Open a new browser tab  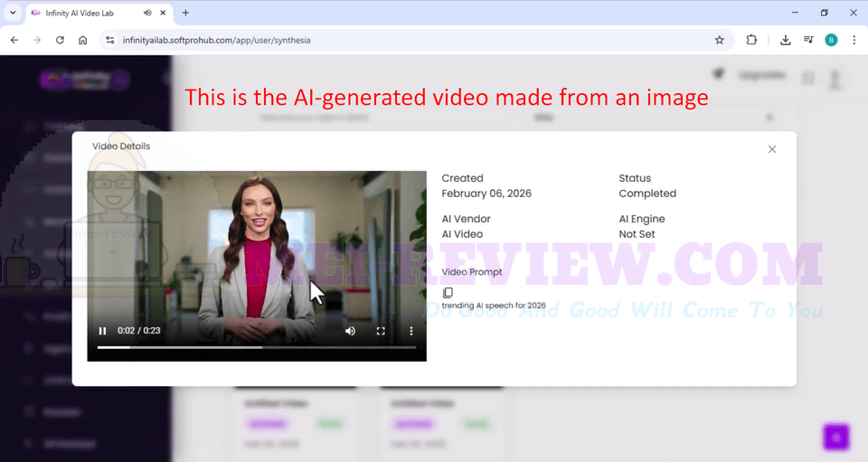185,13
